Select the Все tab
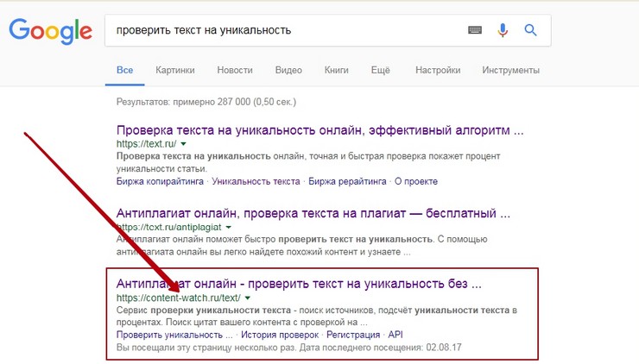639x364 pixels. [x=124, y=70]
